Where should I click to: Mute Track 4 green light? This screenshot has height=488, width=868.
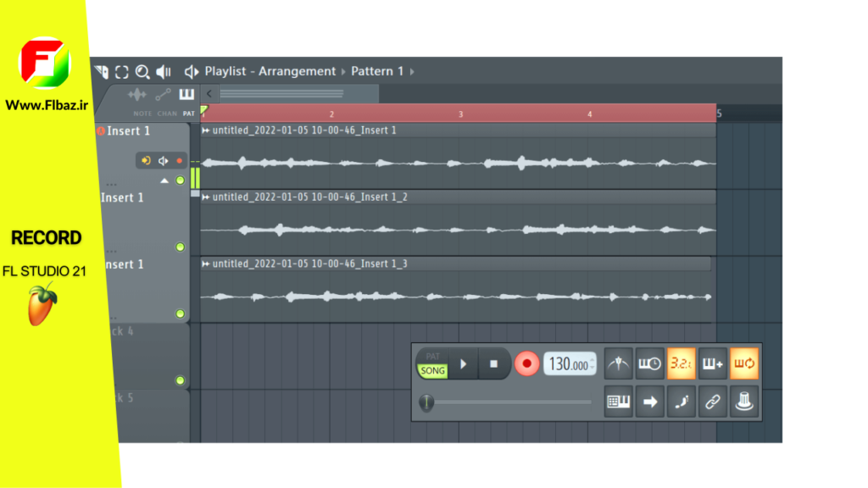[180, 380]
